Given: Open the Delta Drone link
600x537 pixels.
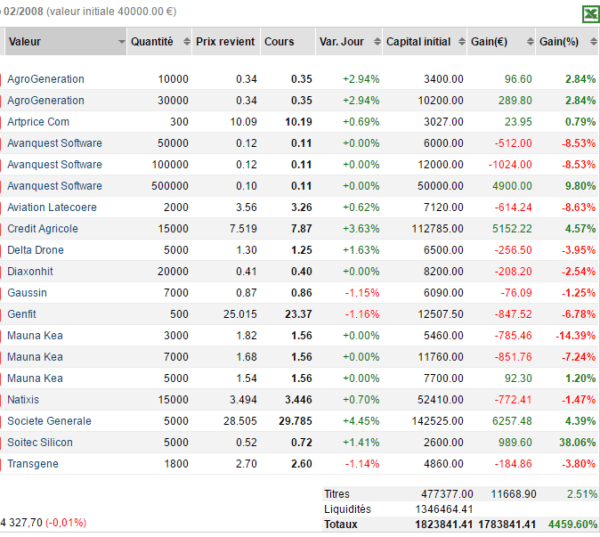Looking at the screenshot, I should [36, 250].
